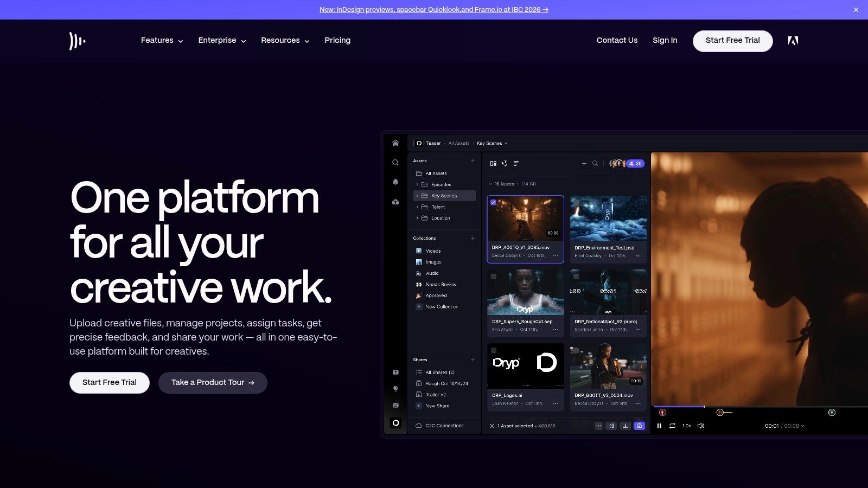This screenshot has height=488, width=868.
Task: Open notifications bell in the app sidebar
Action: pos(395,182)
